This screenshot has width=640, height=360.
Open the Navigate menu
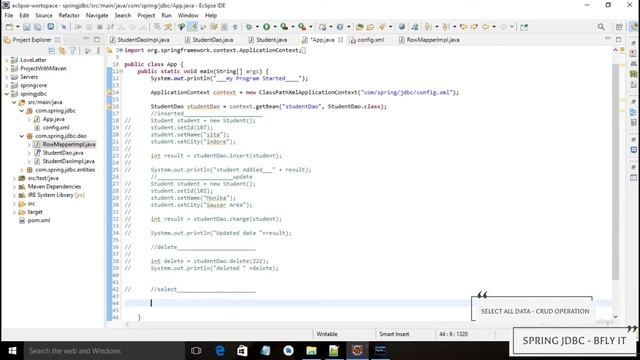[97, 15]
